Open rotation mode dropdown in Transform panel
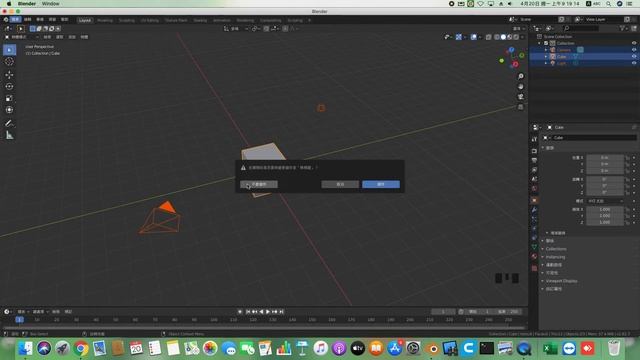The image size is (640, 360). pos(605,201)
